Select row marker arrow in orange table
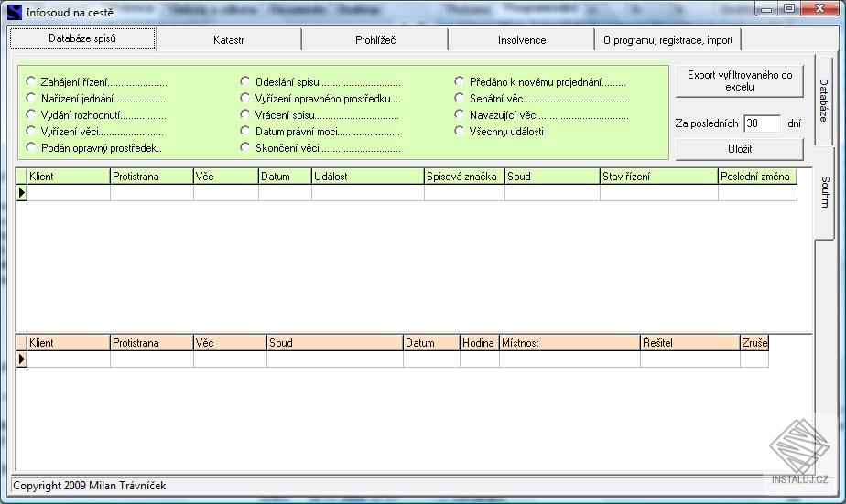This screenshot has height=504, width=846. pyautogui.click(x=22, y=359)
